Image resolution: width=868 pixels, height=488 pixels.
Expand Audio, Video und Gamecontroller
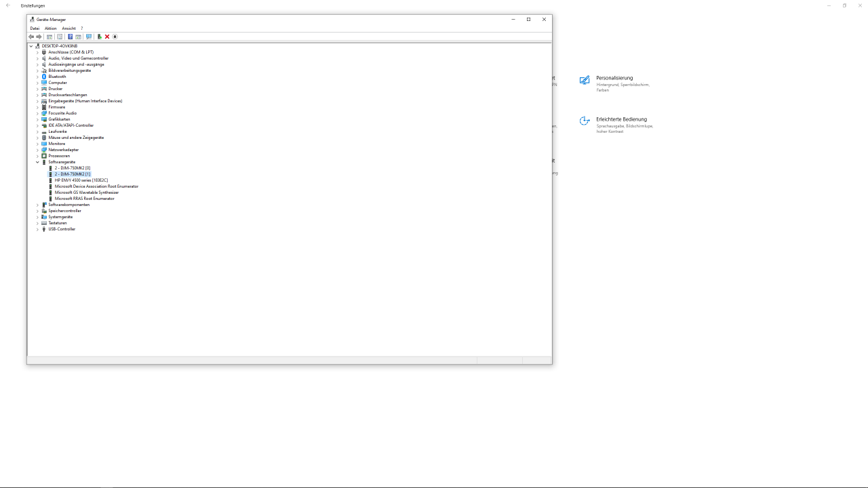(37, 58)
